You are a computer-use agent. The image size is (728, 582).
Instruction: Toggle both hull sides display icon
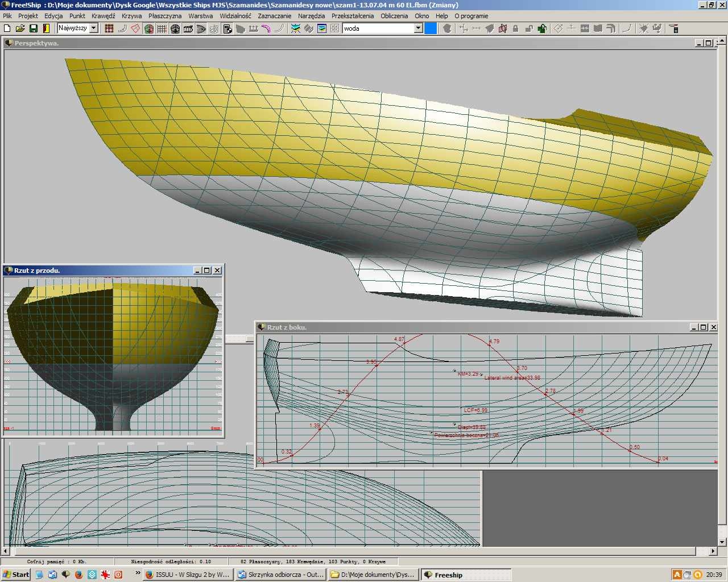(149, 28)
